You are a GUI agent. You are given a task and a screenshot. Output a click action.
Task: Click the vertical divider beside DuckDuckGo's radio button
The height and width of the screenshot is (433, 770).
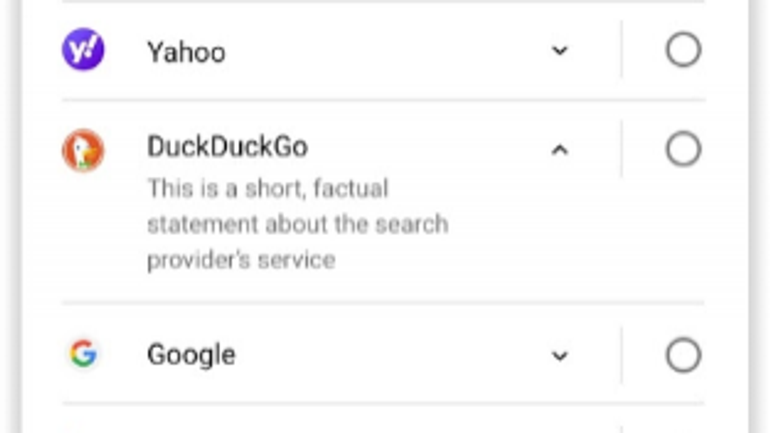point(622,150)
